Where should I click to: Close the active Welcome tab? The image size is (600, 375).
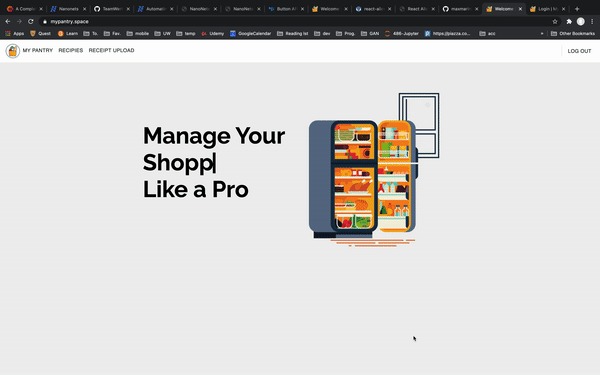pos(520,9)
